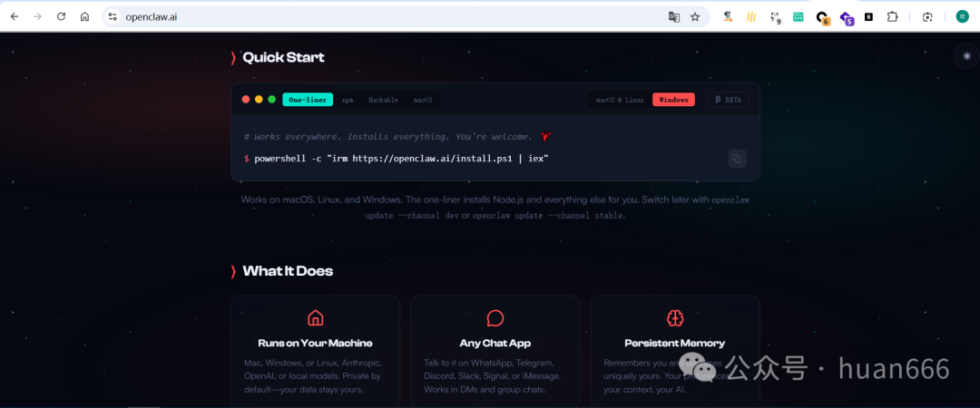
Task: Click the chat bubble icon
Action: point(495,318)
